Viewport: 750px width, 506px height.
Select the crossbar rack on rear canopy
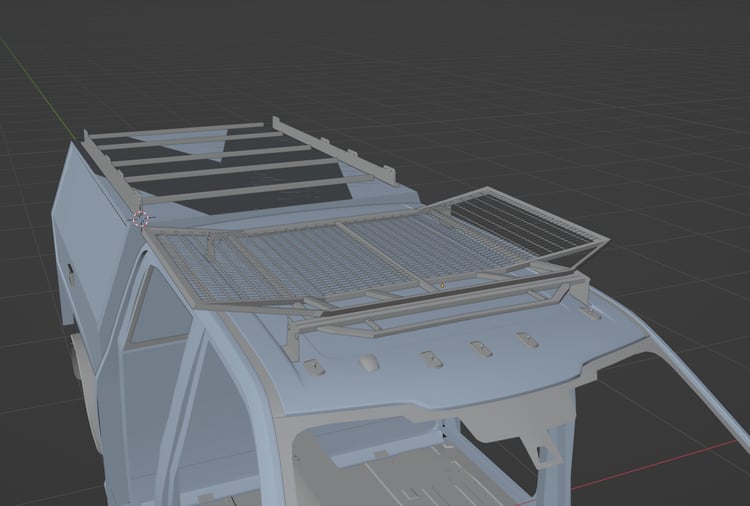239,160
